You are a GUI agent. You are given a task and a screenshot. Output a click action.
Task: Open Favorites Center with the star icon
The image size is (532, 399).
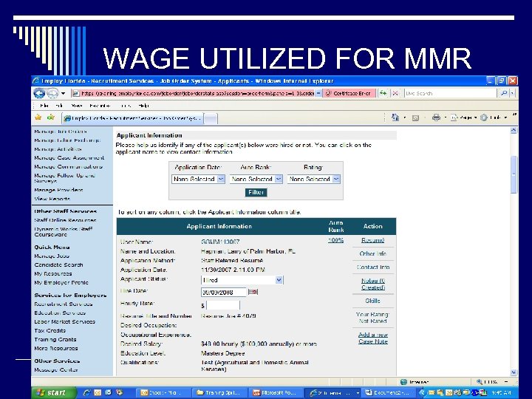[38, 117]
